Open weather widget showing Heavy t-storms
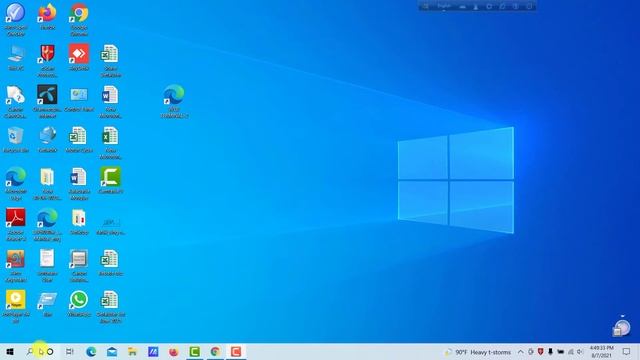 [x=478, y=352]
